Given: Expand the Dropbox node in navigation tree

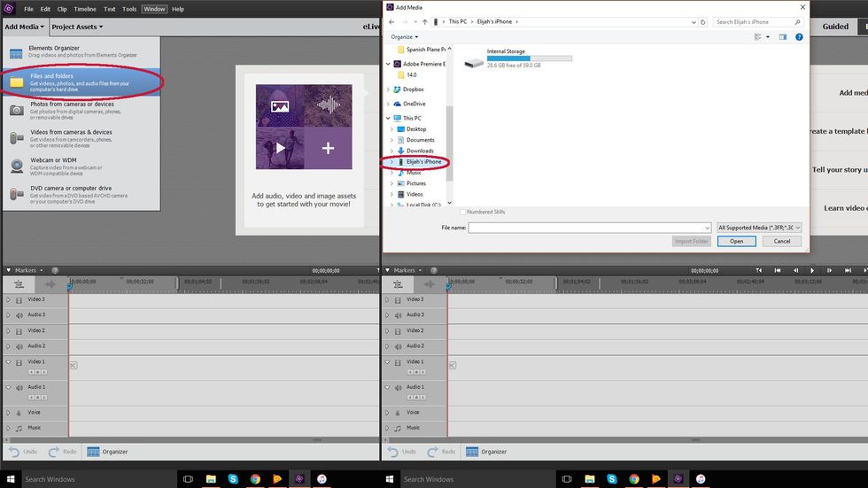Looking at the screenshot, I should pyautogui.click(x=391, y=89).
